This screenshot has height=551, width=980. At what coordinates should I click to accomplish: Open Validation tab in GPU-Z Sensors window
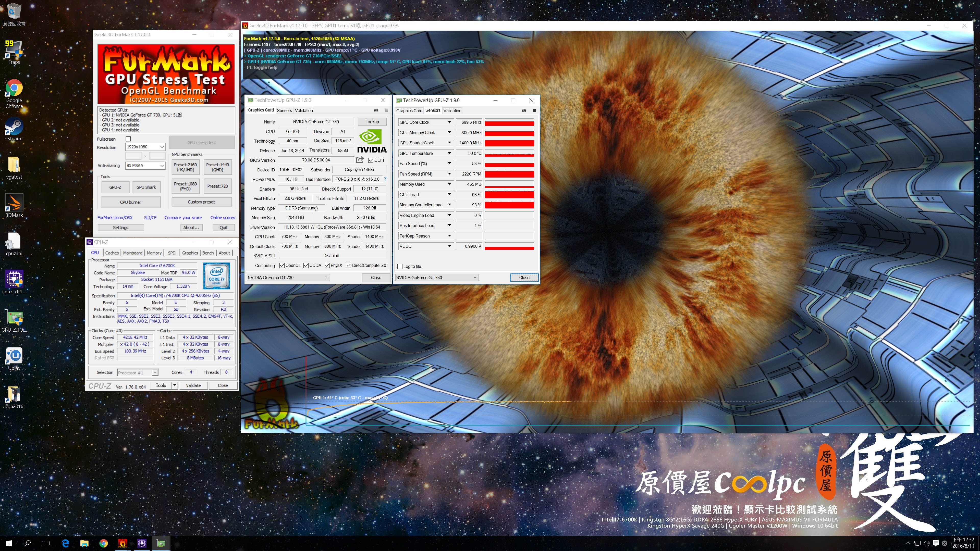452,111
